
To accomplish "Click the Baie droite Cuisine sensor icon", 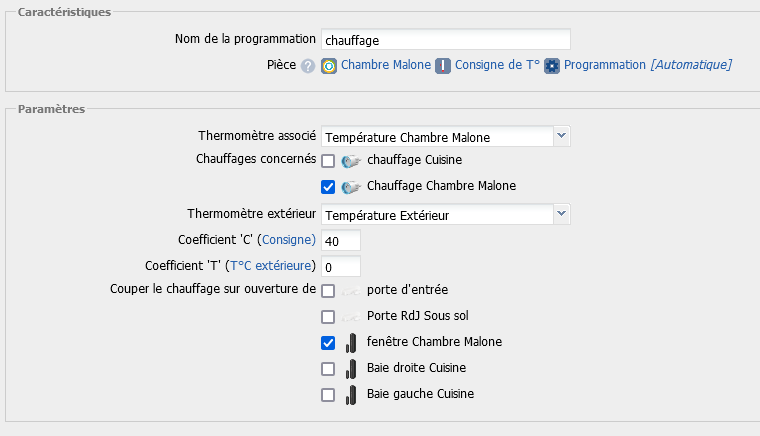I will click(351, 368).
